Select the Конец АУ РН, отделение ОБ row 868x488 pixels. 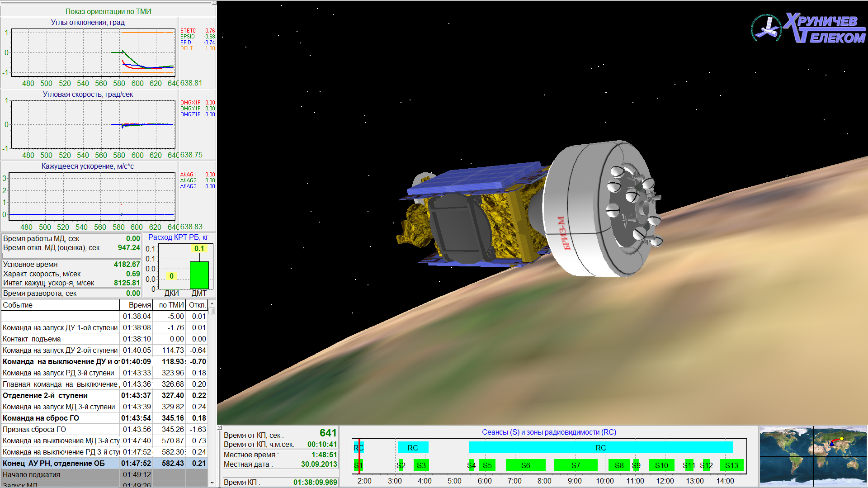coord(60,463)
